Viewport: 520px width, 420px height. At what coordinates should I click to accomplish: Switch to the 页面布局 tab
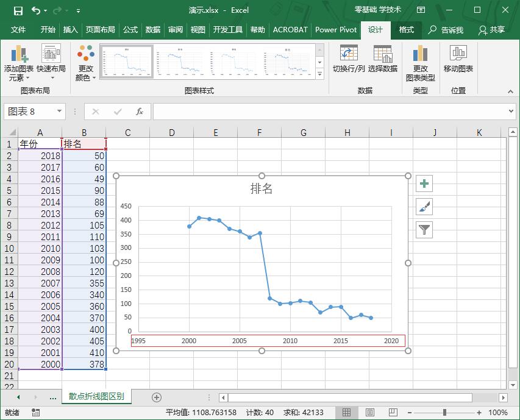pos(100,30)
